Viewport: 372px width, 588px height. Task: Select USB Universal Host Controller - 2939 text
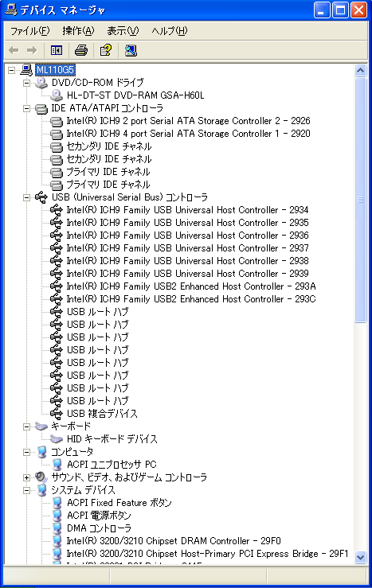187,274
